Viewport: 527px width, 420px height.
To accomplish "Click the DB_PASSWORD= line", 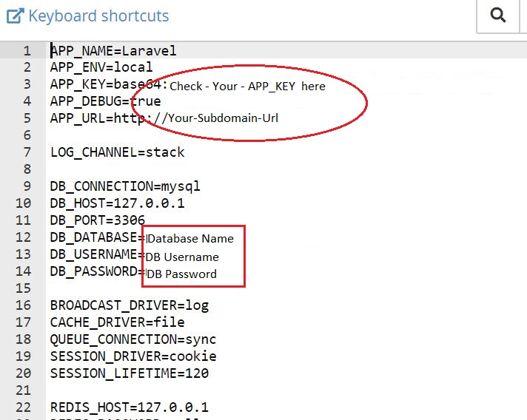I will [98, 271].
